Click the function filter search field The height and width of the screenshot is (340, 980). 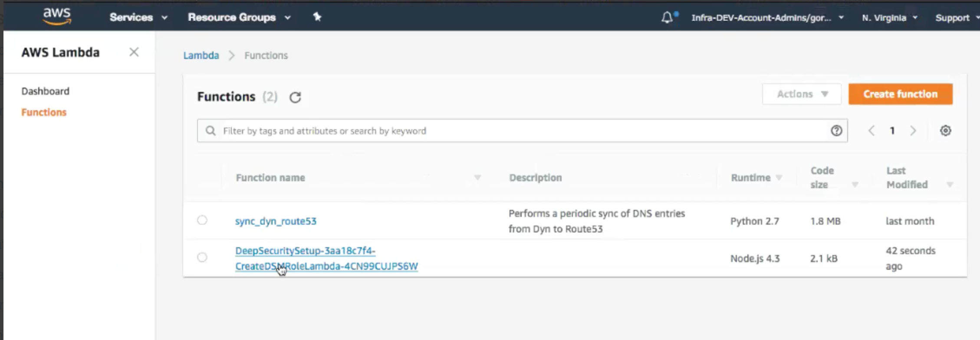pos(521,131)
